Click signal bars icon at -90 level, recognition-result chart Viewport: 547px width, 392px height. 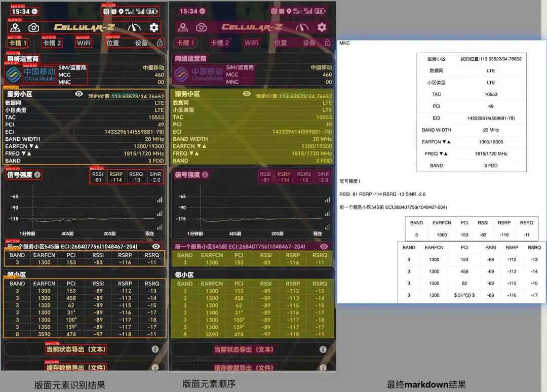(x=160, y=213)
